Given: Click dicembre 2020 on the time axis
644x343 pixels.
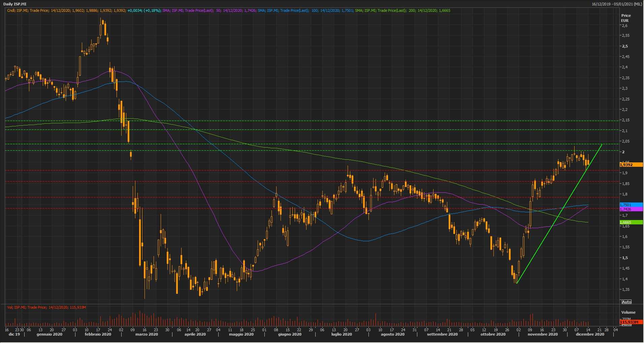Looking at the screenshot, I should pos(590,334).
